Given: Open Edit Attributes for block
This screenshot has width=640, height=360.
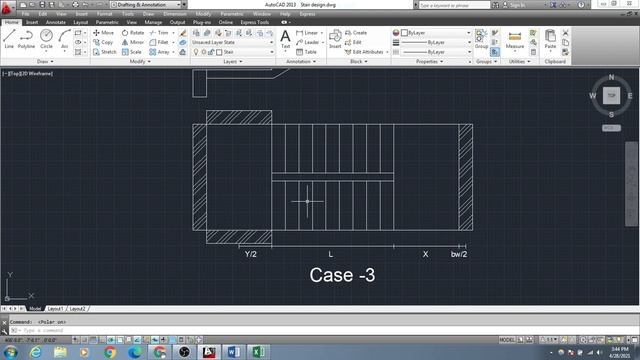Looking at the screenshot, I should pyautogui.click(x=364, y=52).
